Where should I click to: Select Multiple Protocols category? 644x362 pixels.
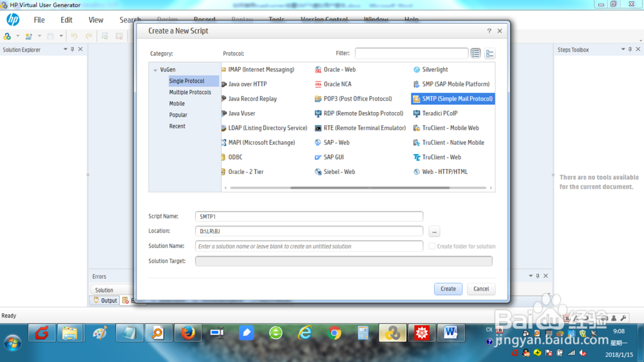pyautogui.click(x=190, y=93)
